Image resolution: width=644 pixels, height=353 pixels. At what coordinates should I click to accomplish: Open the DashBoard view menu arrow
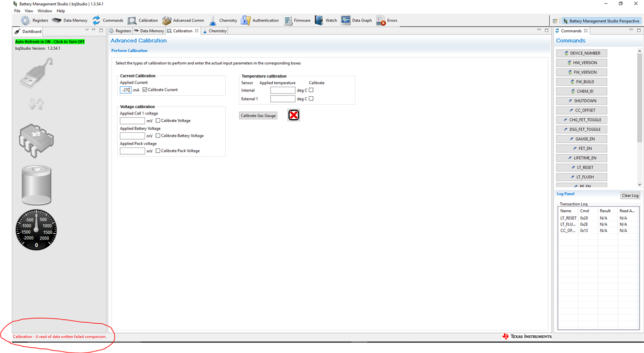coord(87,30)
